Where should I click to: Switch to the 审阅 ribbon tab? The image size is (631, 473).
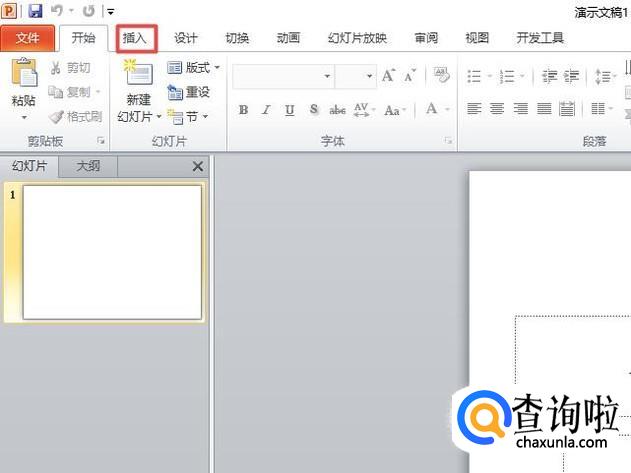[x=426, y=38]
